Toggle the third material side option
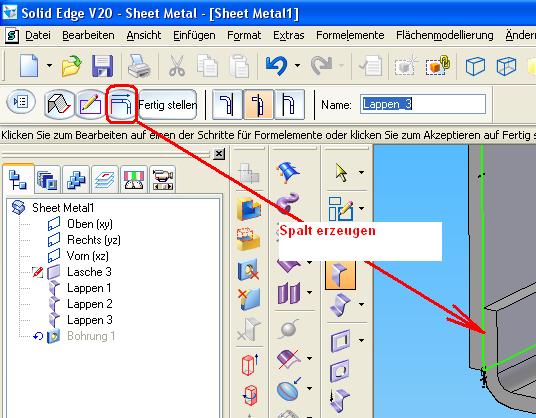 [x=289, y=104]
